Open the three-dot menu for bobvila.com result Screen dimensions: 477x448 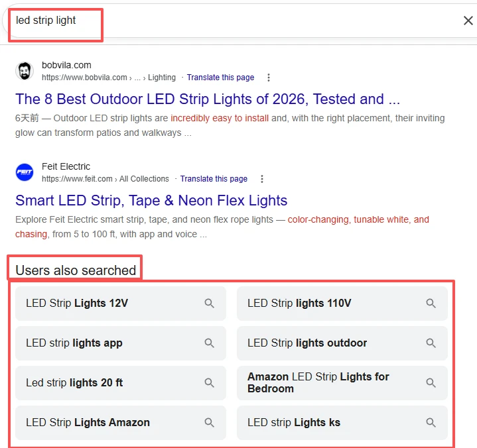click(x=268, y=78)
